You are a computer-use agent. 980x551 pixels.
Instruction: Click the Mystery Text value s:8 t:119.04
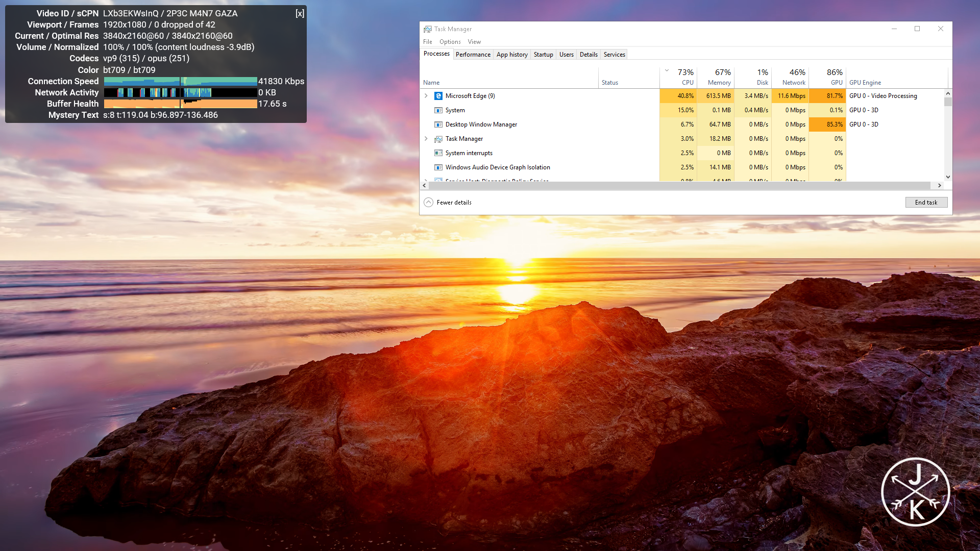click(x=126, y=115)
